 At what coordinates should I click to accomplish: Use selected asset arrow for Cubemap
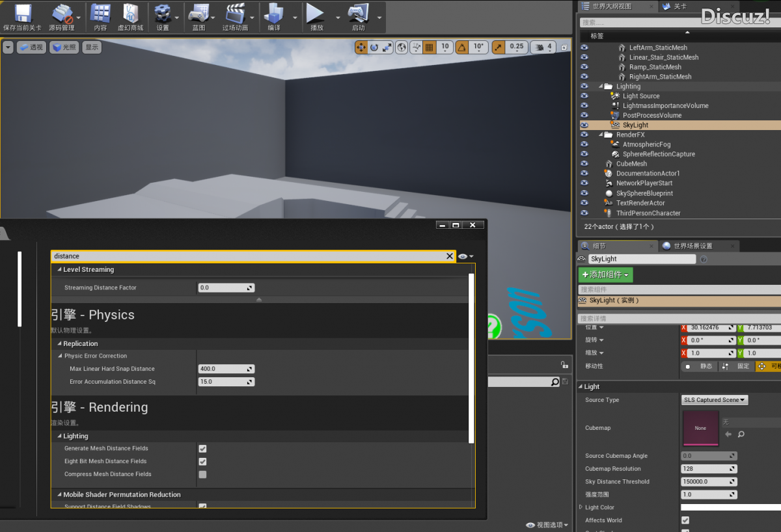728,434
